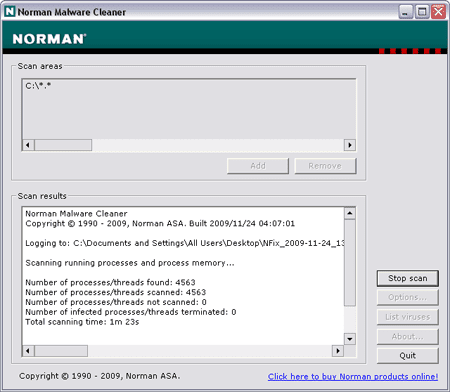
Task: Open the About... button
Action: [407, 336]
